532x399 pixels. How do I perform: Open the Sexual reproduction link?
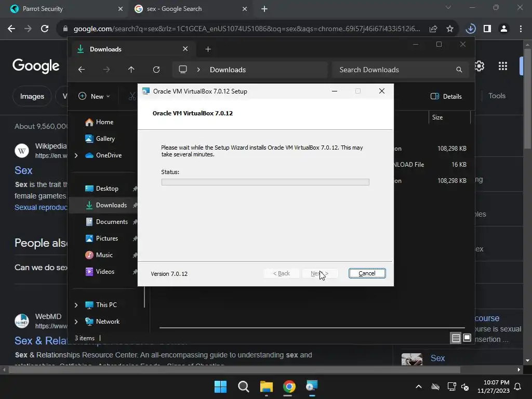41,207
